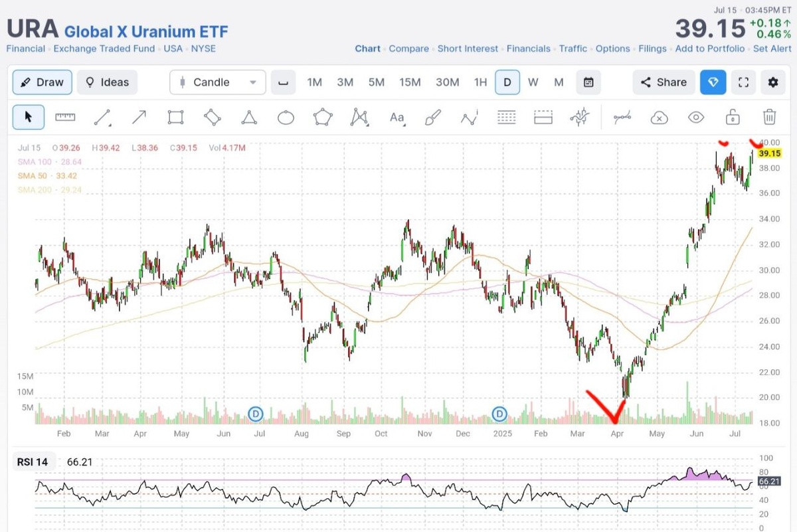This screenshot has height=532, width=797.
Task: Switch to weekly W timeframe
Action: pyautogui.click(x=533, y=82)
